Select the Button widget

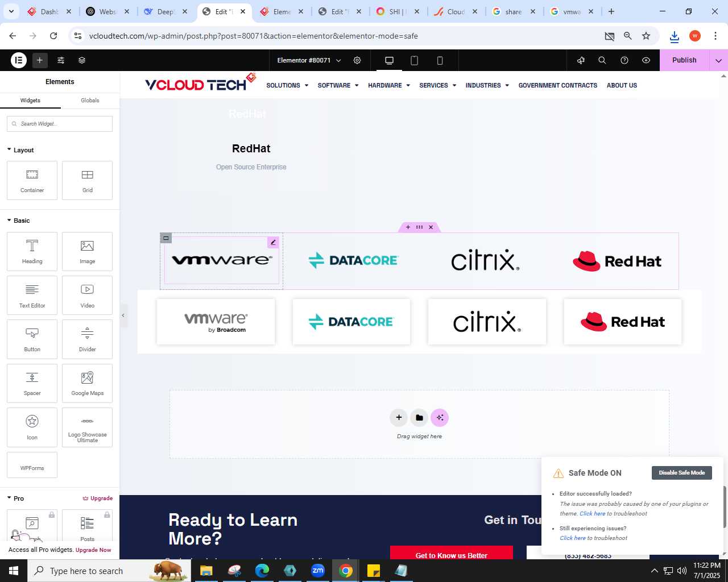point(32,339)
